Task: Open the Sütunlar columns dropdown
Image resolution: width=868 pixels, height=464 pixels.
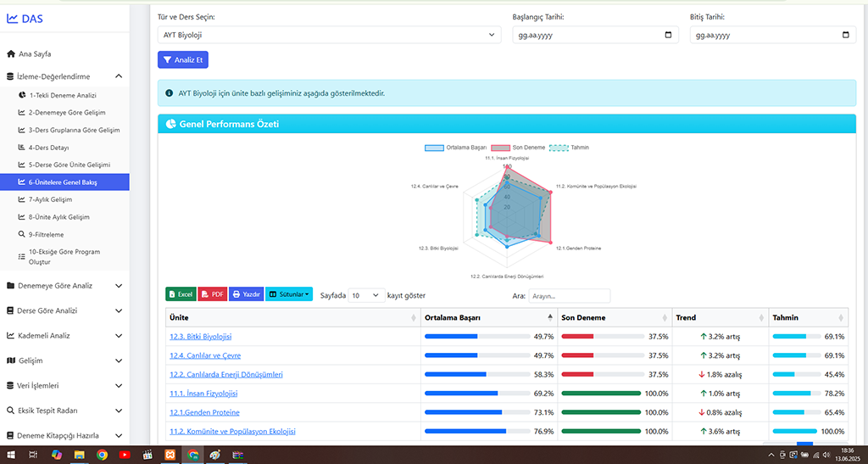Action: 289,294
